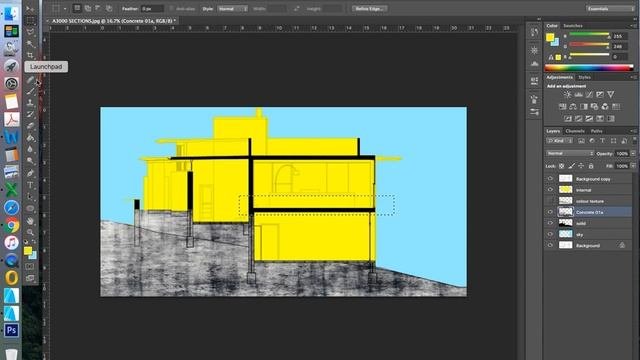Screen dimensions: 640x360
Task: Switch to the Channels tab
Action: [575, 131]
